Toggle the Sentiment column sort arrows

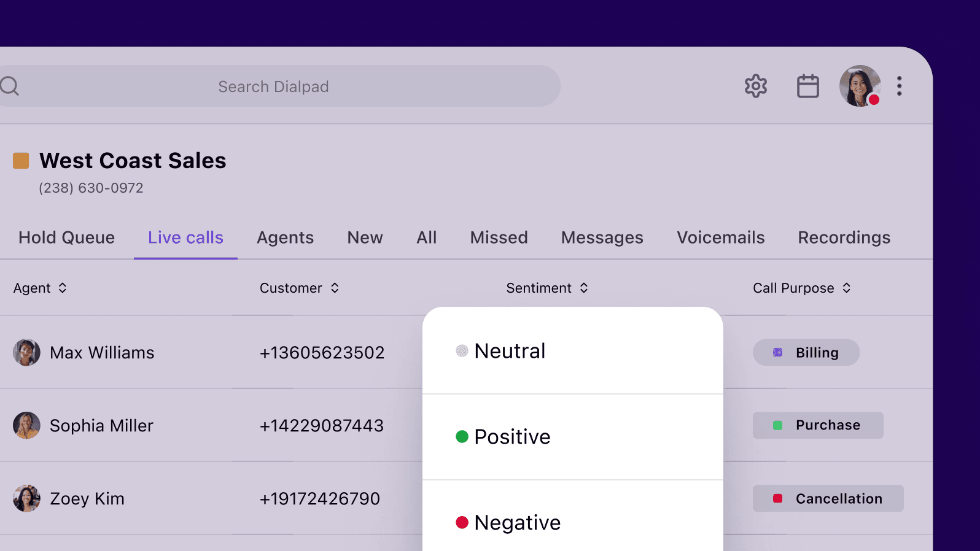coord(584,288)
